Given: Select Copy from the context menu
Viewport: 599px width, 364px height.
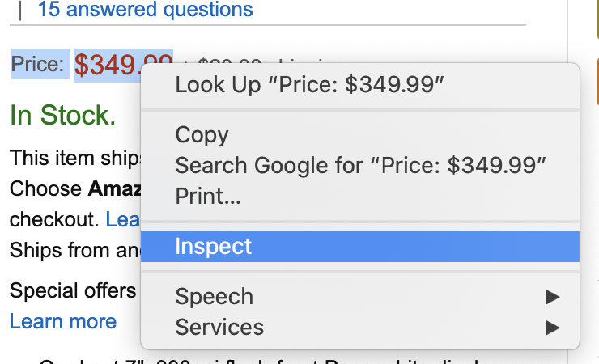Looking at the screenshot, I should pos(202,134).
